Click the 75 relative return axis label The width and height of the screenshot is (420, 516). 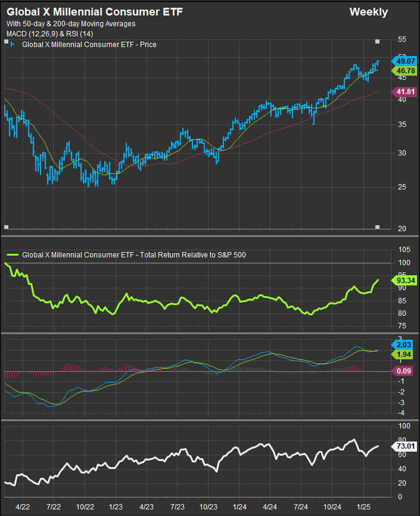coord(402,326)
